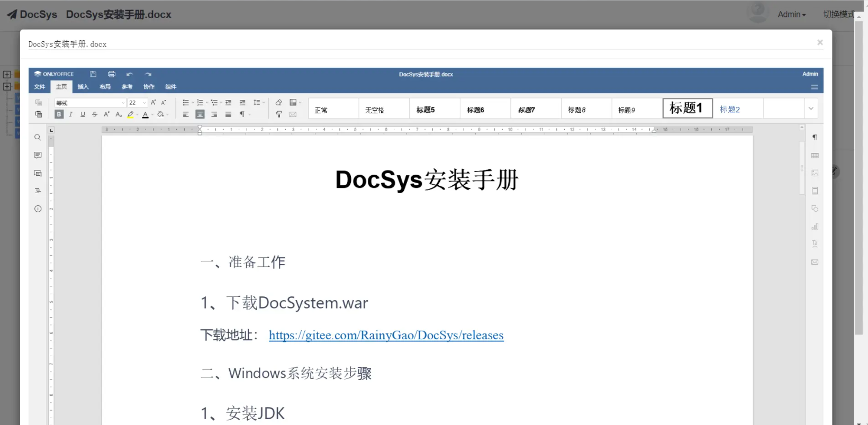Screen dimensions: 868x425
Task: Open the gitee.com DocSys releases link
Action: point(386,335)
